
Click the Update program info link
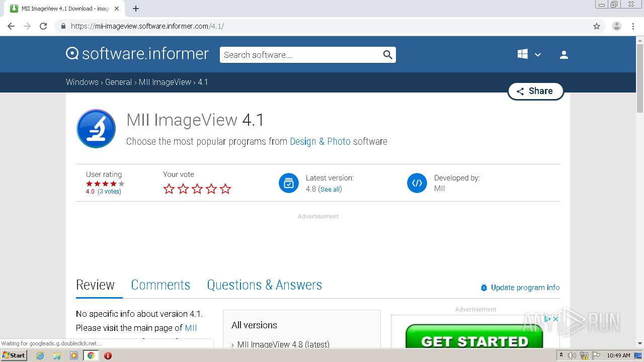[x=525, y=288]
